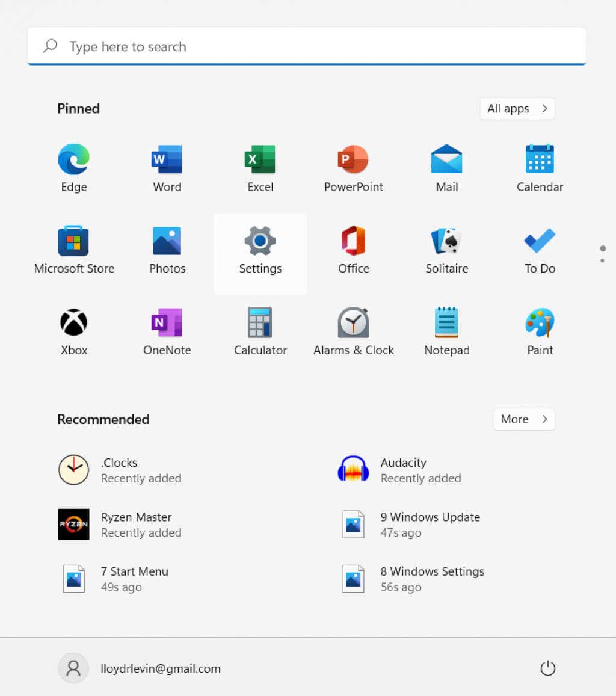Open recommended Audacity
Image resolution: width=616 pixels, height=696 pixels.
coord(399,470)
